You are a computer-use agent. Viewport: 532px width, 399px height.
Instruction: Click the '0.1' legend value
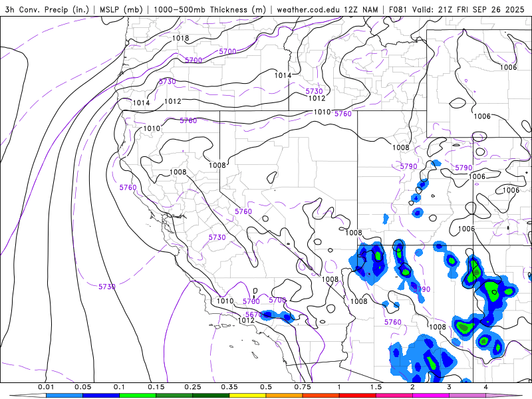[x=120, y=387]
